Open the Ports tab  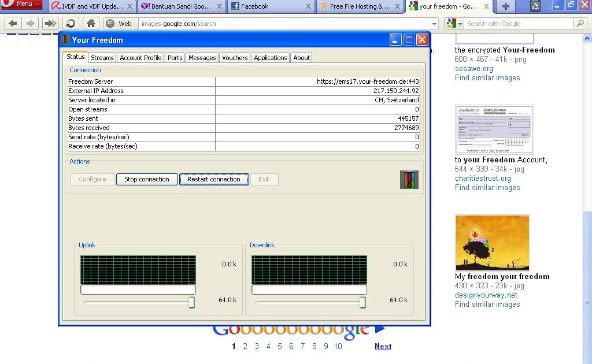coord(175,58)
